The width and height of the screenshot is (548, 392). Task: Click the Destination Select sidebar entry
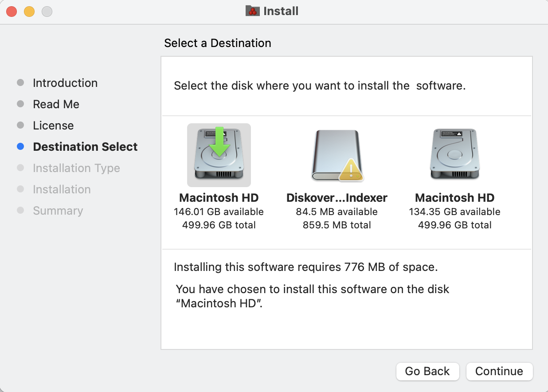pos(85,146)
